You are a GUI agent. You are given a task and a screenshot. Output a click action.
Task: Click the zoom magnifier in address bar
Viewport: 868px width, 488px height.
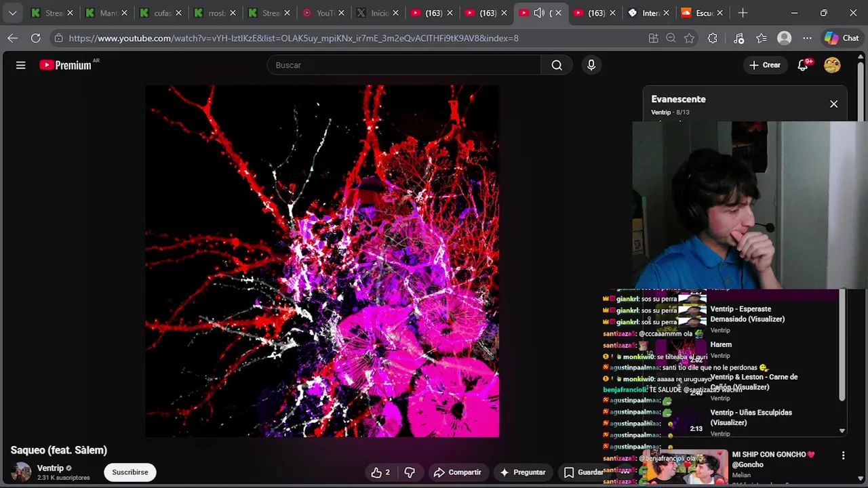point(671,38)
